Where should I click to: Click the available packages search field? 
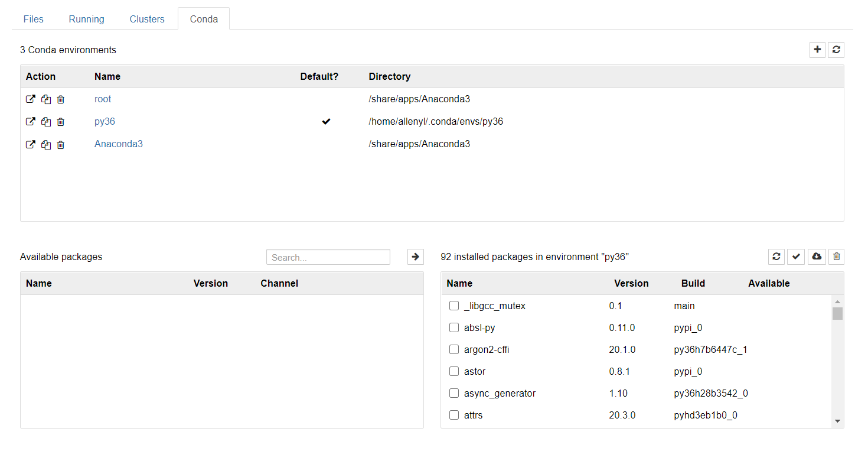(x=328, y=257)
